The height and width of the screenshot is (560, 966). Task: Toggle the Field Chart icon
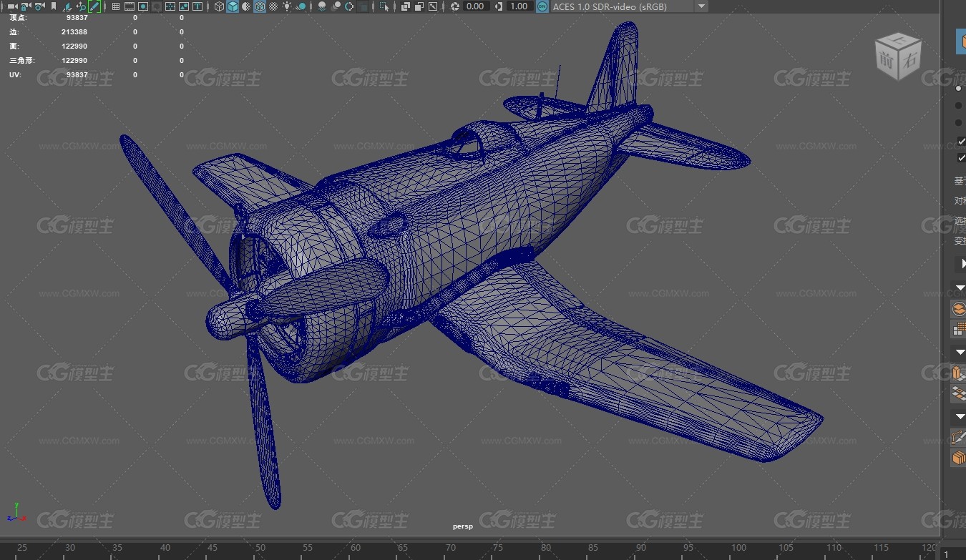coord(170,6)
